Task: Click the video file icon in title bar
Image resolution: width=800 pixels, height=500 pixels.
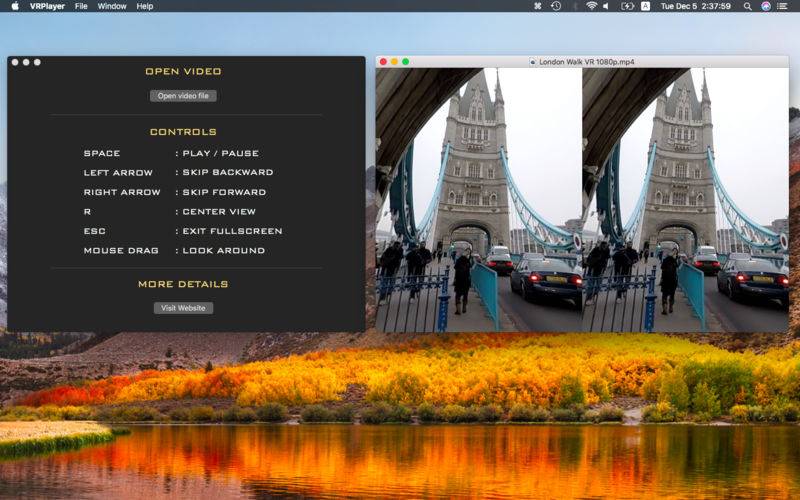Action: tap(533, 62)
